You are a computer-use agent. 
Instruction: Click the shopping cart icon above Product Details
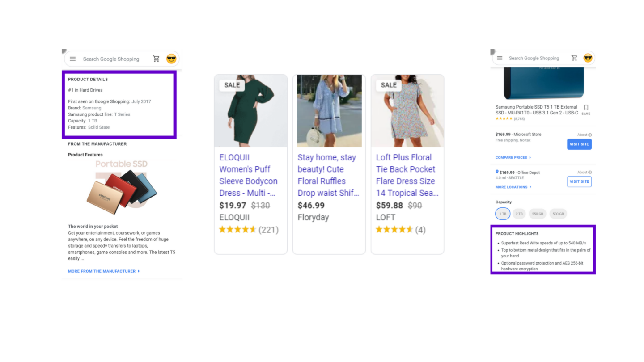(x=156, y=59)
